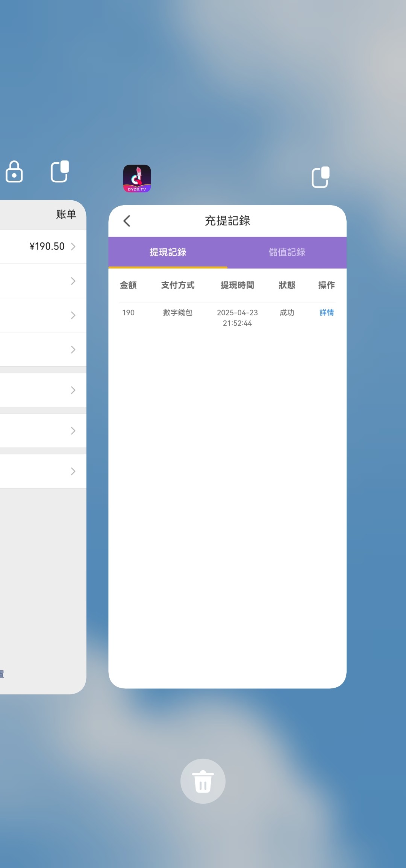Tap the 账单 header on left card
Viewport: 406px width, 868px height.
click(66, 214)
